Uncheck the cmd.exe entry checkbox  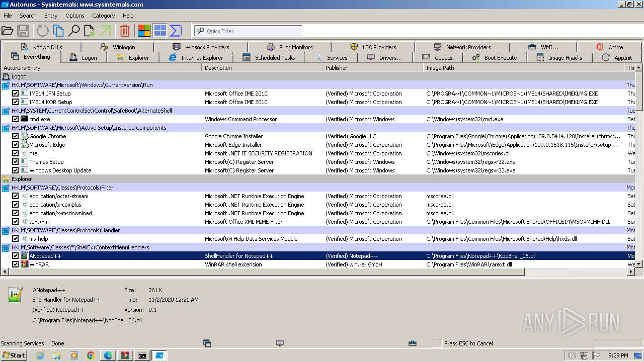(15, 119)
